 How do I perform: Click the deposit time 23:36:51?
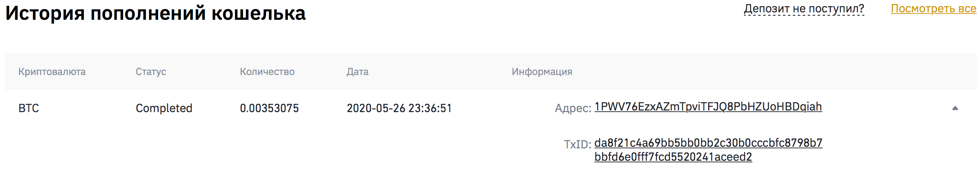430,108
